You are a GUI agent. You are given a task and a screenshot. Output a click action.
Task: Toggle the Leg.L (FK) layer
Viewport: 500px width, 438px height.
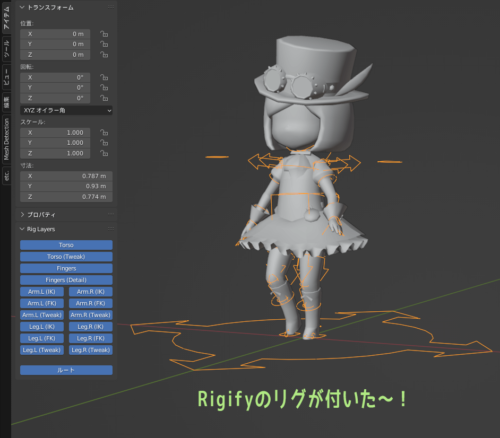(x=42, y=338)
